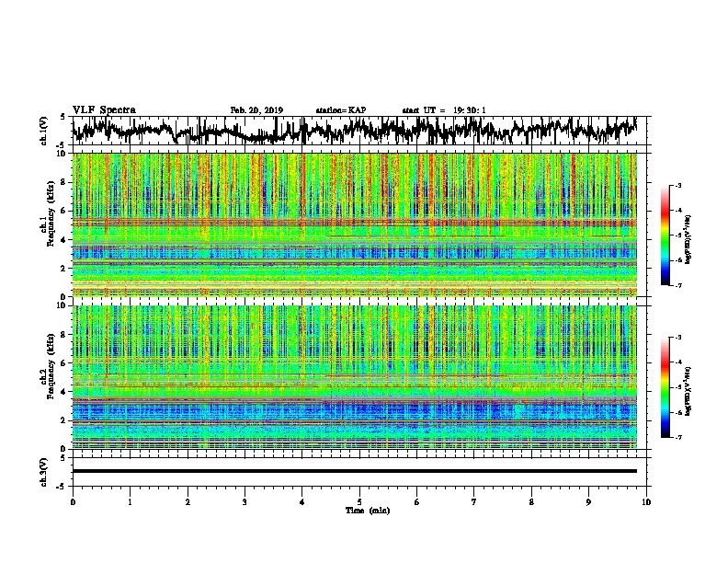Screen dimensions: 728x563
Task: Click the ch.2 spectrogram plot area
Action: pyautogui.click(x=355, y=377)
